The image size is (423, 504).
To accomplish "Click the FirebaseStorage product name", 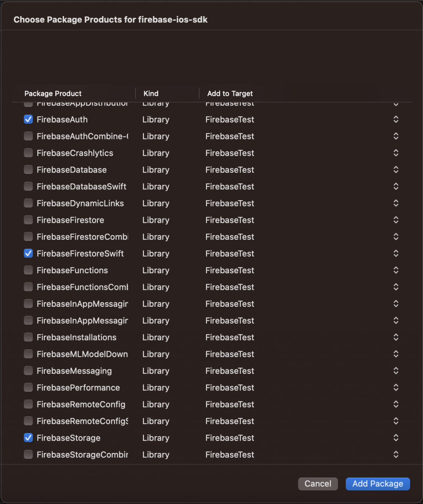I will tap(69, 438).
